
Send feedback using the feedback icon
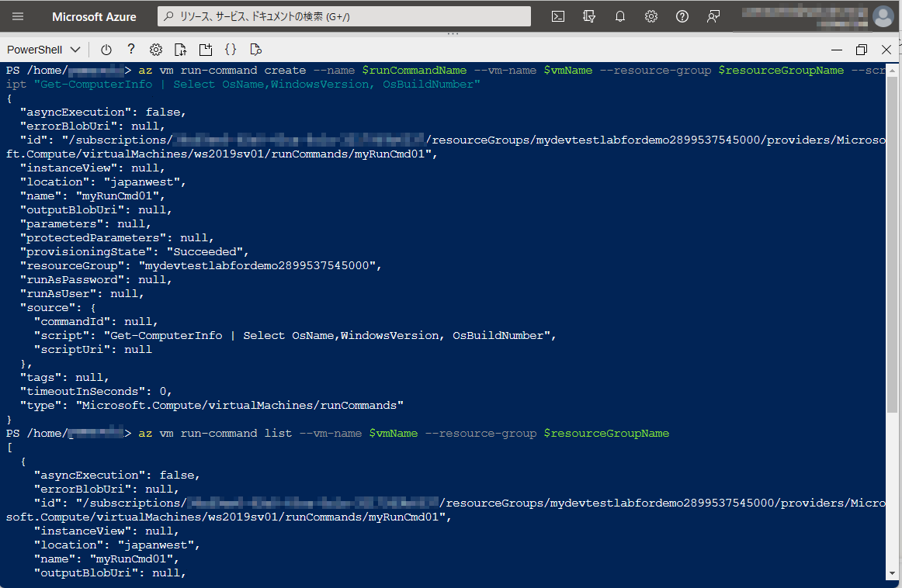click(x=713, y=16)
